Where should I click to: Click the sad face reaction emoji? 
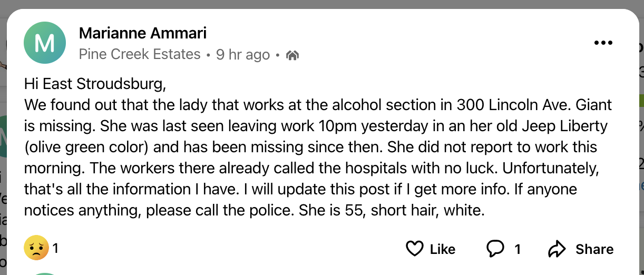[36, 248]
